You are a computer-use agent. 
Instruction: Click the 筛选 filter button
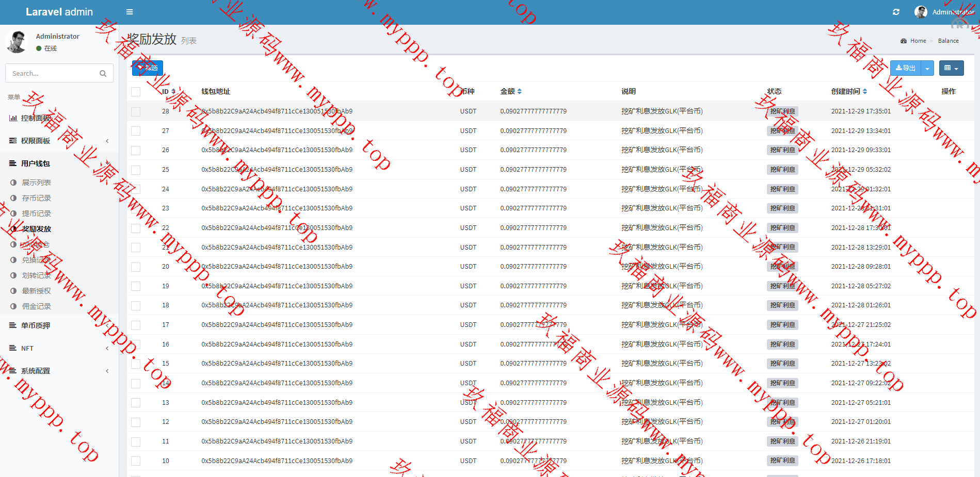pos(148,68)
